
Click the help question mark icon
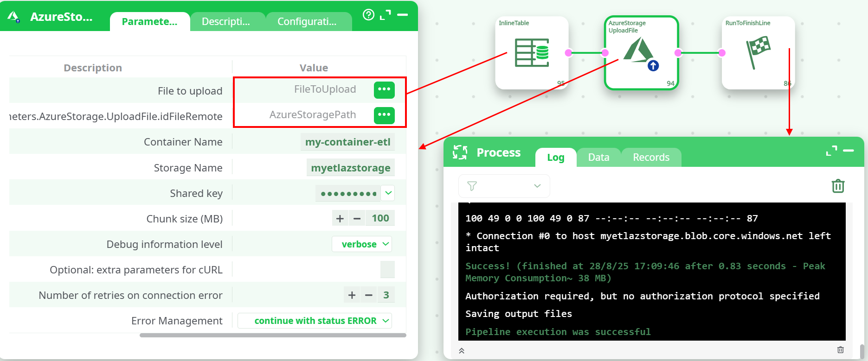coord(368,15)
